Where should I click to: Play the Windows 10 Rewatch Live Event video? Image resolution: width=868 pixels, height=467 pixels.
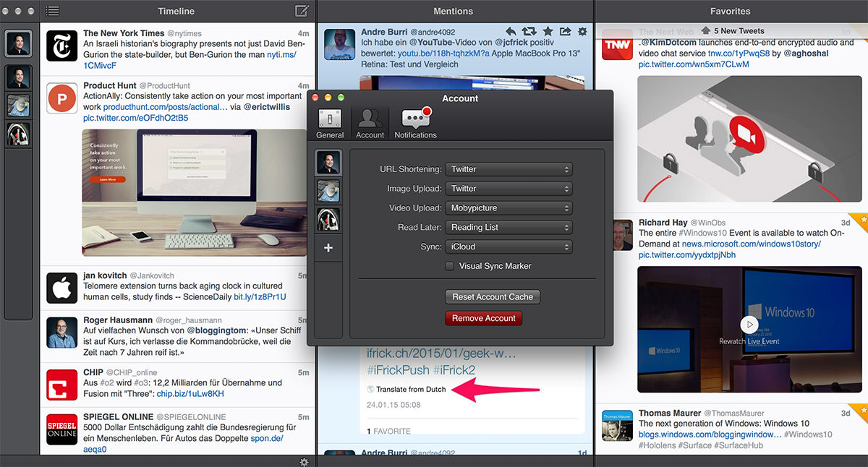point(749,325)
